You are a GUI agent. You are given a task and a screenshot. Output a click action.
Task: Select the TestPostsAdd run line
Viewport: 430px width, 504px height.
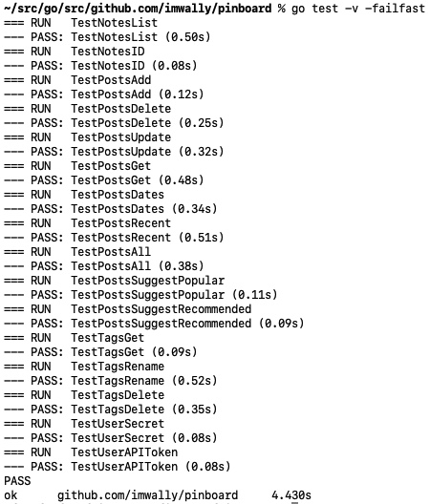tap(77, 80)
